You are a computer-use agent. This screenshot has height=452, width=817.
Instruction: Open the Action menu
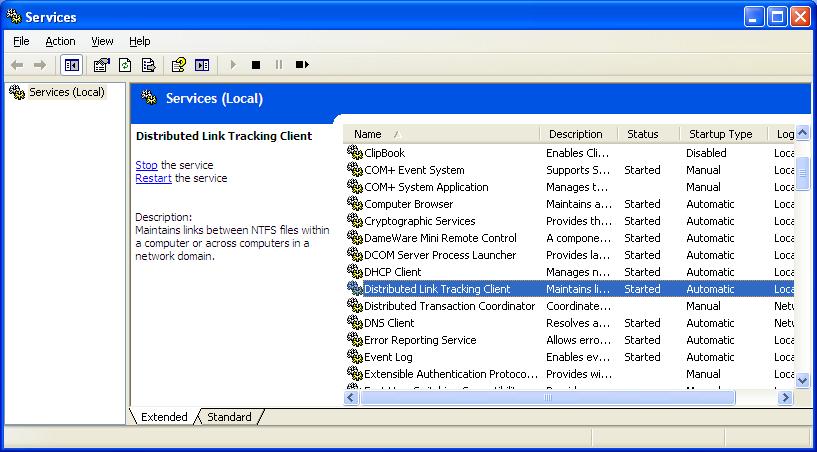coord(60,41)
